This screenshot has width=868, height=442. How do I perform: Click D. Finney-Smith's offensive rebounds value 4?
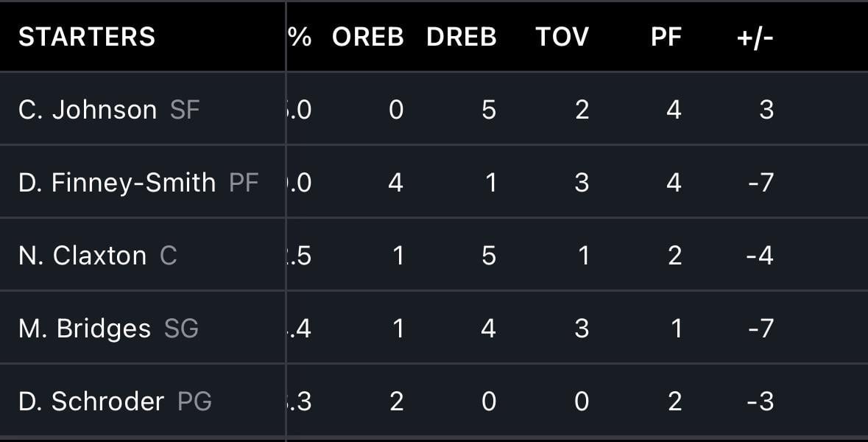pyautogui.click(x=395, y=182)
